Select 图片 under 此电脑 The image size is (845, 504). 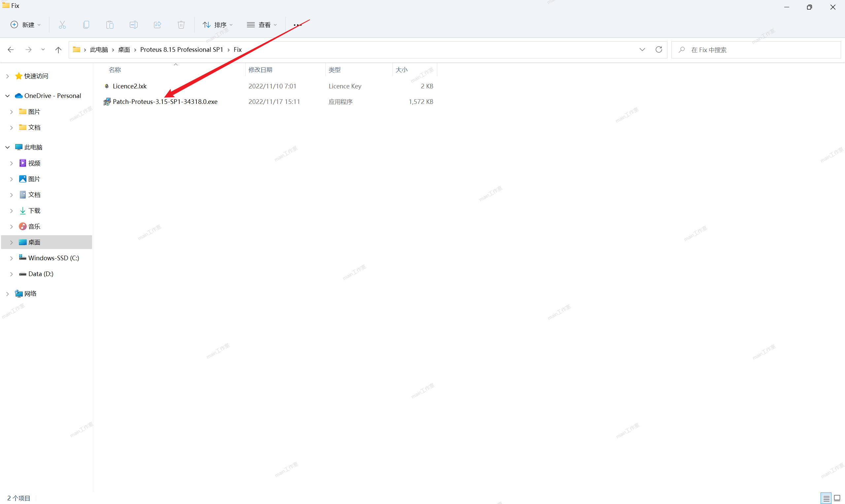tap(34, 179)
